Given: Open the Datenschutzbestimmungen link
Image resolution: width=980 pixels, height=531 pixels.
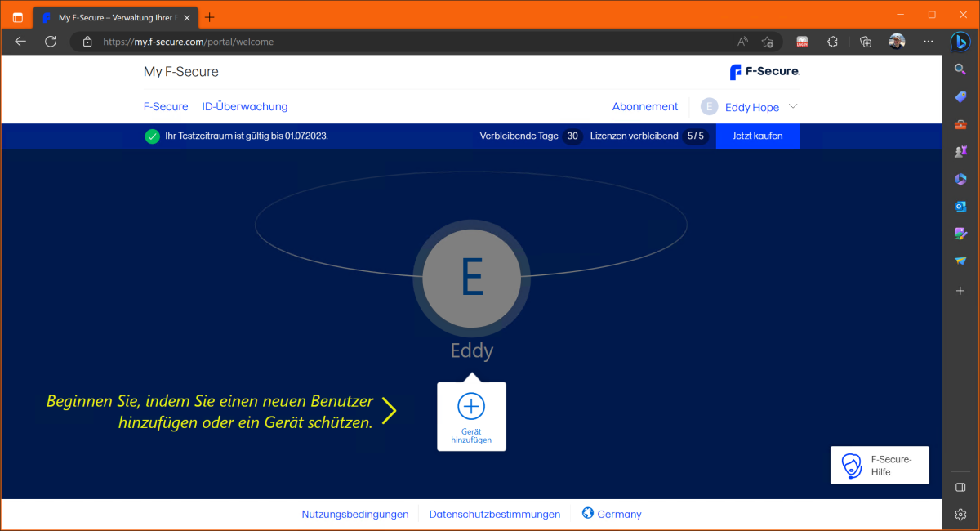Looking at the screenshot, I should coord(495,514).
